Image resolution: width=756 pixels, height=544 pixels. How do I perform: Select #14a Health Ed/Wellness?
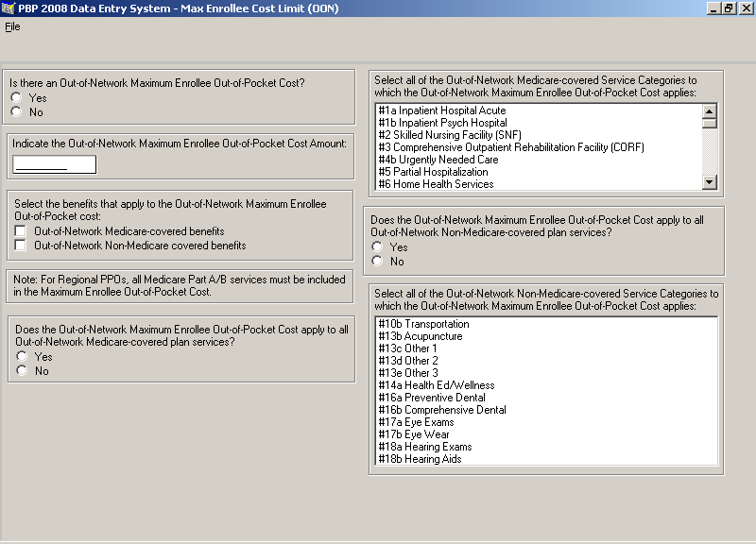546,385
